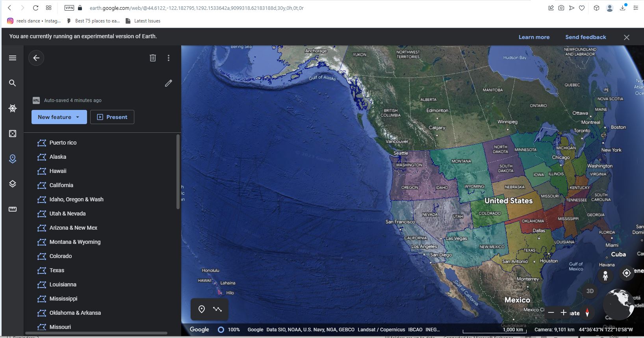
Task: Open Street View pegman
Action: pyautogui.click(x=605, y=275)
